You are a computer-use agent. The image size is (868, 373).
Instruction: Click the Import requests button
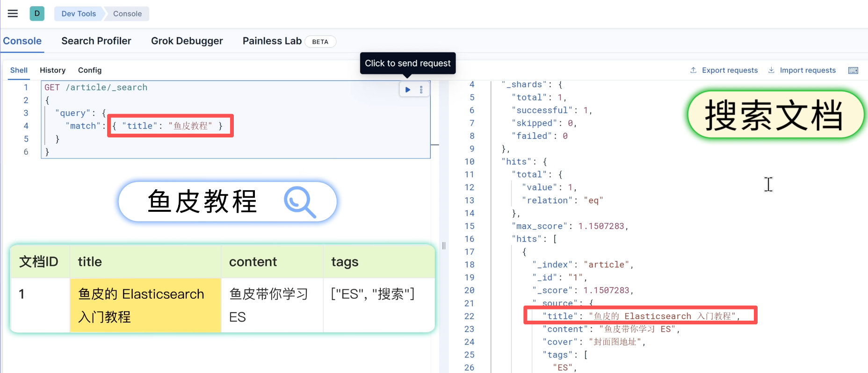807,70
